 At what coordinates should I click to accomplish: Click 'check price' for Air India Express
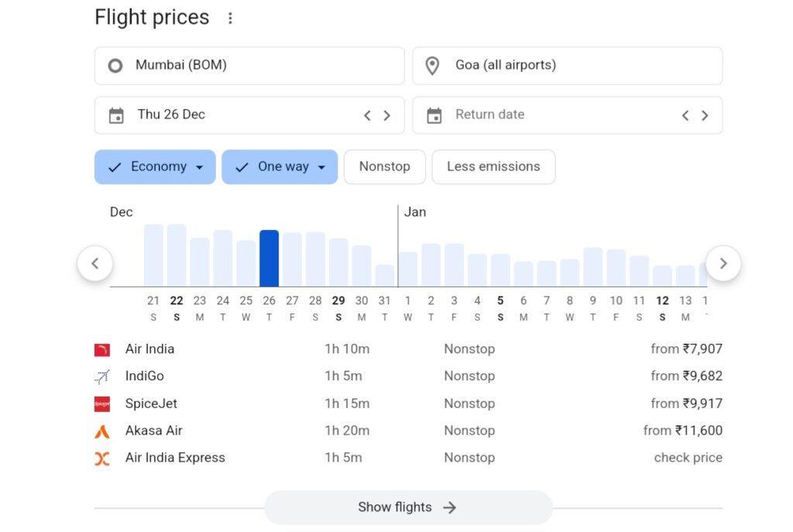click(688, 458)
